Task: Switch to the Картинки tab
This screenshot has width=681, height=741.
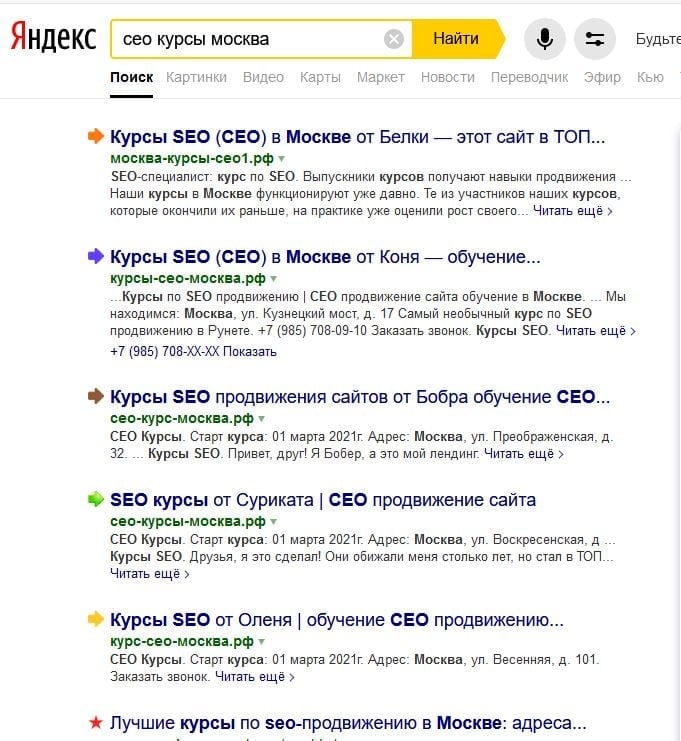Action: (x=196, y=77)
